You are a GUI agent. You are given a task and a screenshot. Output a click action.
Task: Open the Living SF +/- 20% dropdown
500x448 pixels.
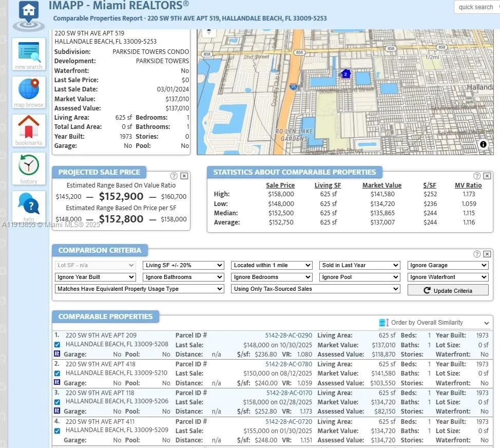(183, 265)
